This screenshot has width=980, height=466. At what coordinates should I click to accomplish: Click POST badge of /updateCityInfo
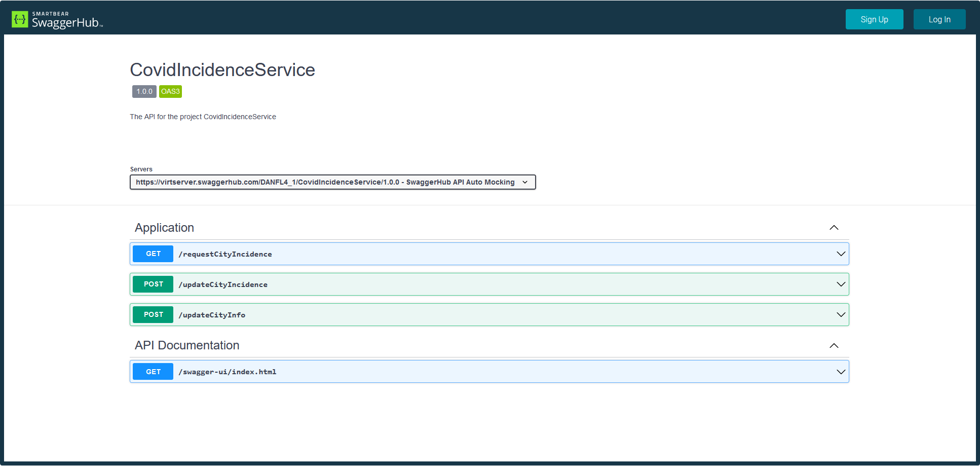point(153,314)
